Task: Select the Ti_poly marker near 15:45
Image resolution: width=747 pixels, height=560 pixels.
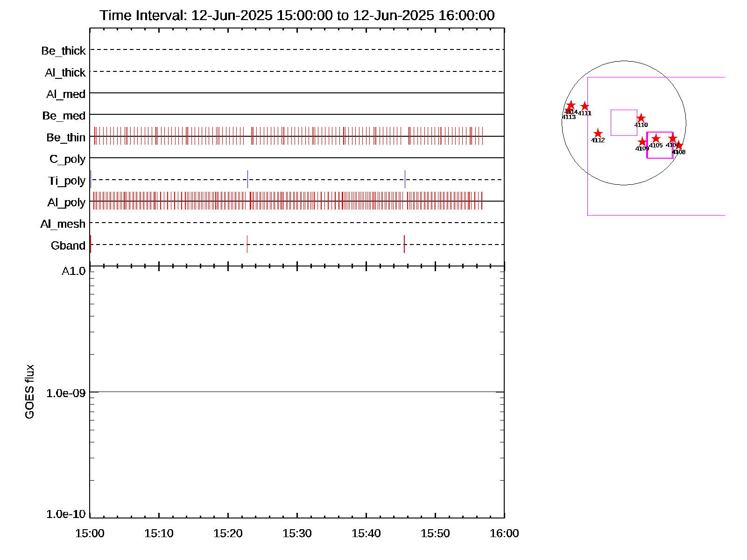Action: (405, 179)
